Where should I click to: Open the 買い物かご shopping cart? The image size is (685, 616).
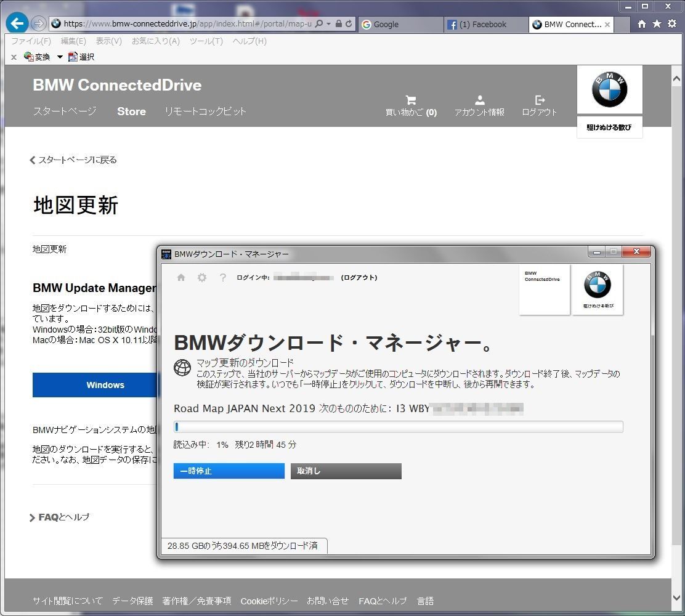coord(411,106)
